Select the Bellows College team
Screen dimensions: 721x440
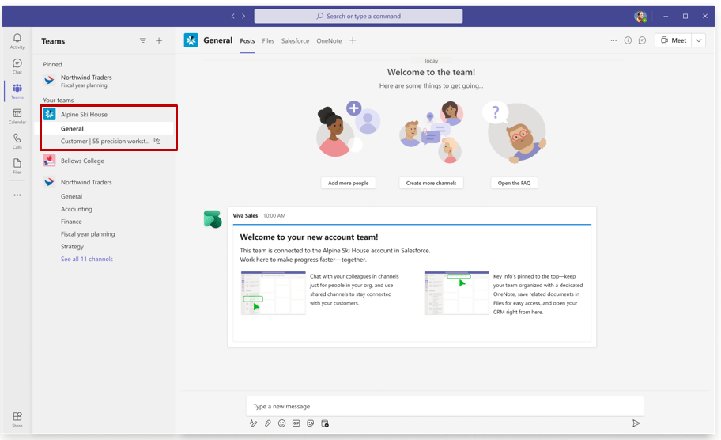pos(82,160)
